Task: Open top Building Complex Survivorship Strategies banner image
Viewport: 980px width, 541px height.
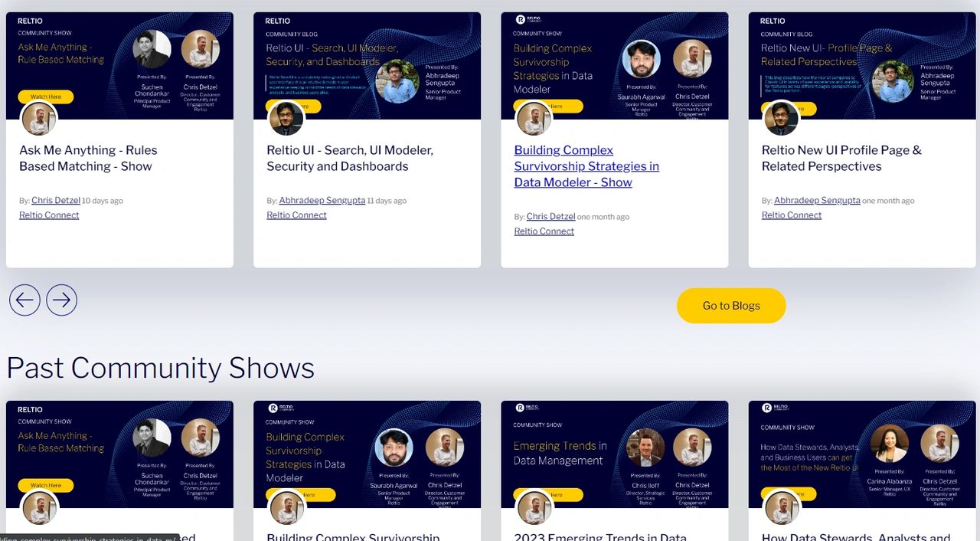Action: (614, 65)
